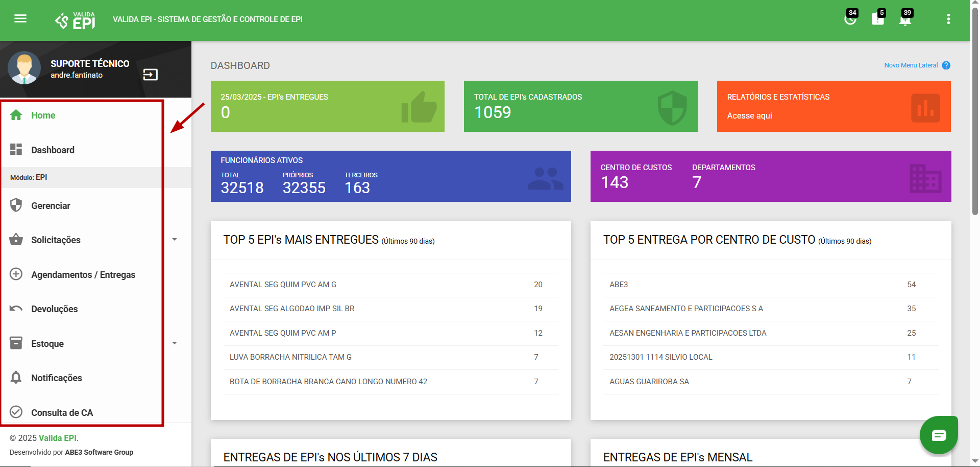This screenshot has width=980, height=467.
Task: Click the SUPORTE TÉCNICO user name
Action: [90, 64]
